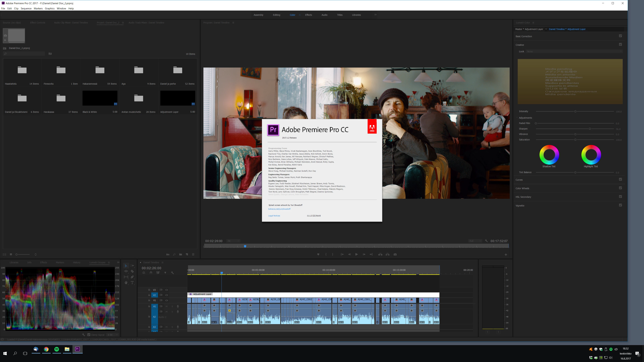This screenshot has width=644, height=362.
Task: Toggle V2 track output eye
Action: pos(167,295)
